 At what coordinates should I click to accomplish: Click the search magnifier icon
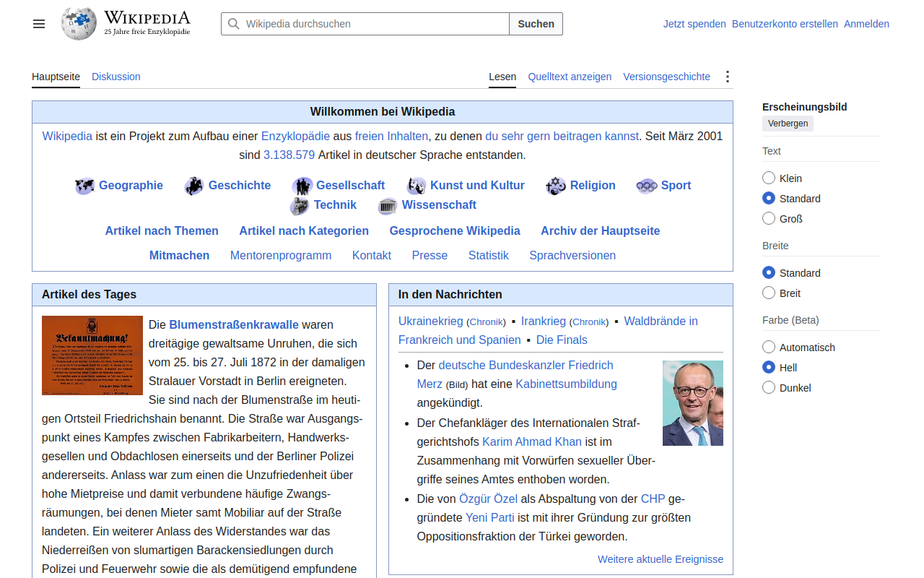pyautogui.click(x=234, y=24)
